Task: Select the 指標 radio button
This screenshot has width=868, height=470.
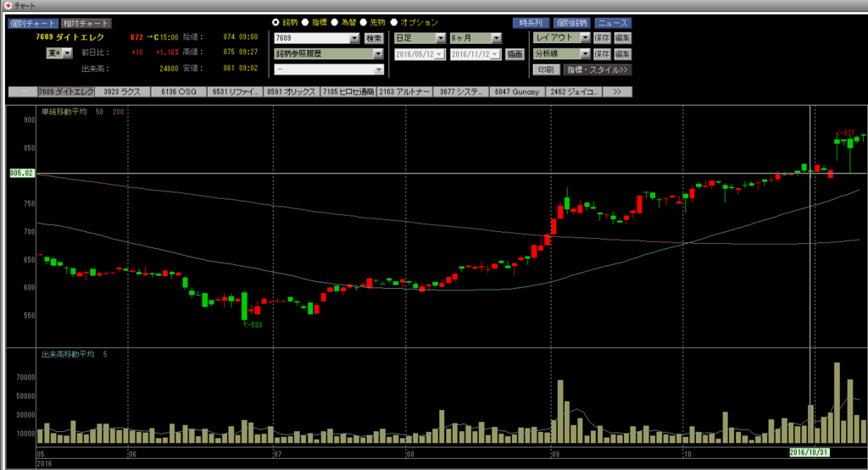Action: [x=304, y=22]
